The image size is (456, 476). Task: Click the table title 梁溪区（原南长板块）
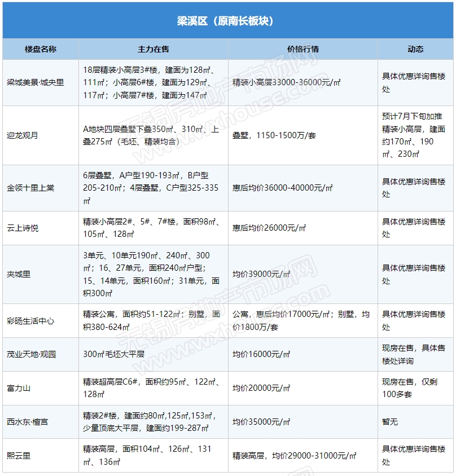tap(225, 21)
